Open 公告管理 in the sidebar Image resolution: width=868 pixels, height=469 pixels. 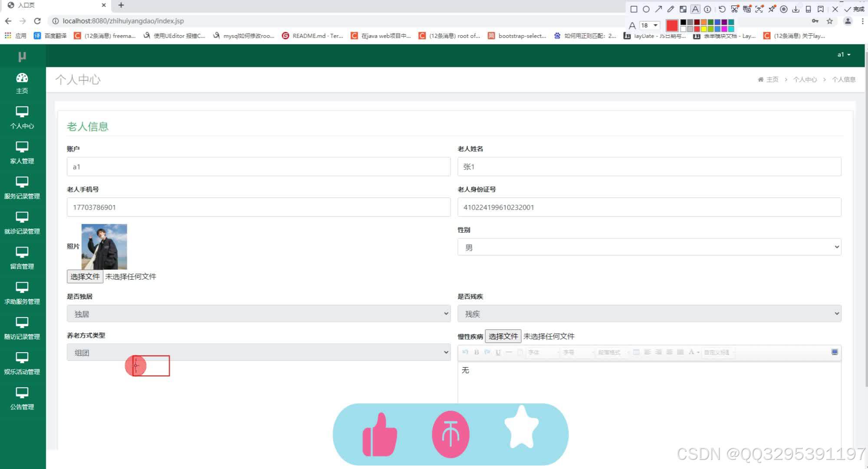tap(22, 399)
